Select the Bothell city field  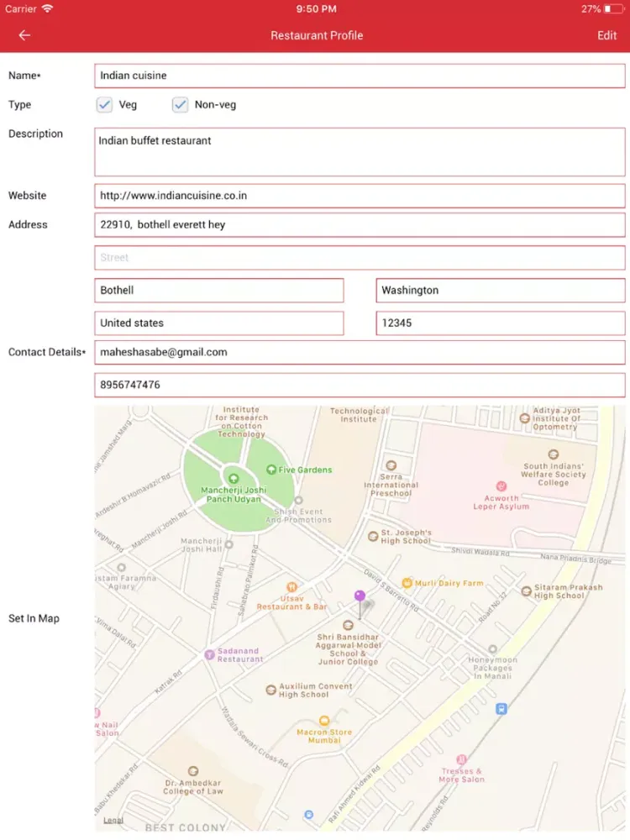(x=219, y=291)
